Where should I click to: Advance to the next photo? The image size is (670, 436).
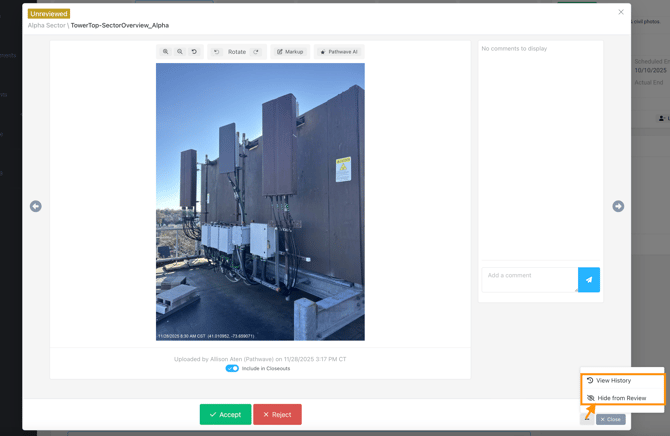(618, 206)
